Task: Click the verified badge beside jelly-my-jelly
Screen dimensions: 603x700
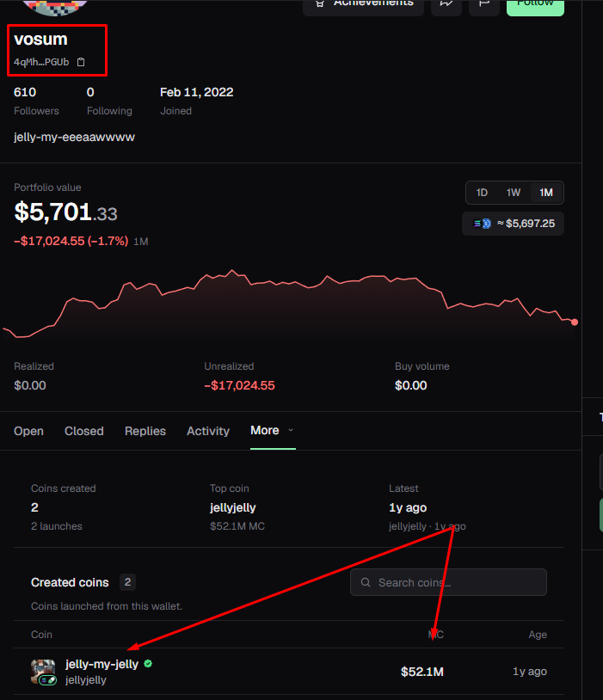Action: point(148,664)
